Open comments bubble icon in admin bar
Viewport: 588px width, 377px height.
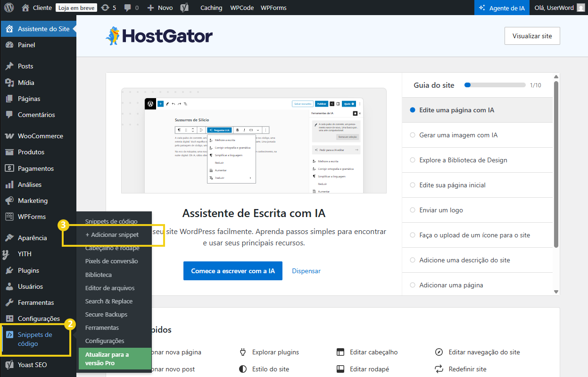pos(127,8)
